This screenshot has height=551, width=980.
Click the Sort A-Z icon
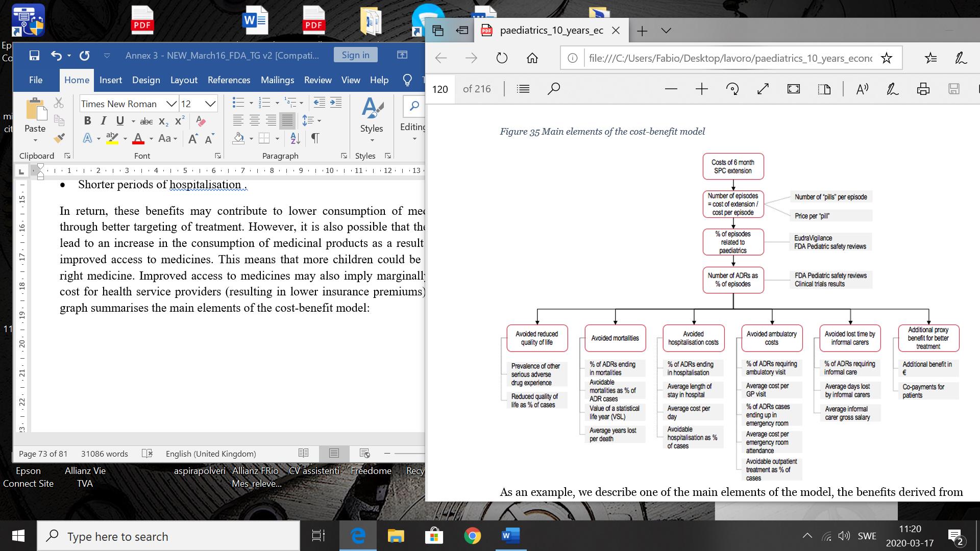point(295,138)
